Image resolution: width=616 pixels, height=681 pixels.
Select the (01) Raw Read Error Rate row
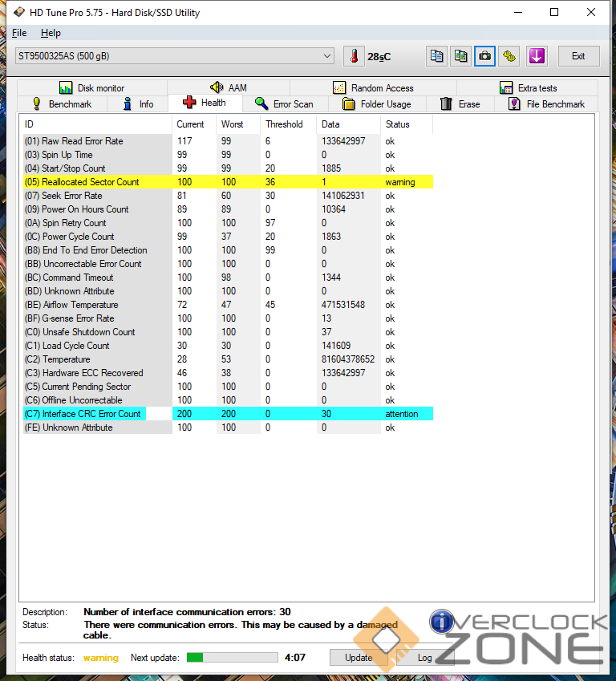(228, 141)
